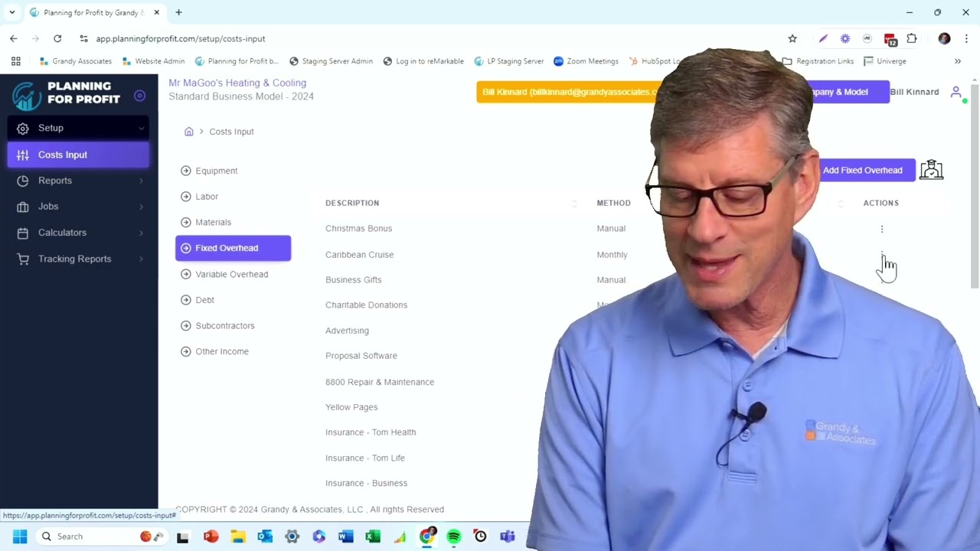
Task: Click the Caribbean Cruise description
Action: pos(359,255)
